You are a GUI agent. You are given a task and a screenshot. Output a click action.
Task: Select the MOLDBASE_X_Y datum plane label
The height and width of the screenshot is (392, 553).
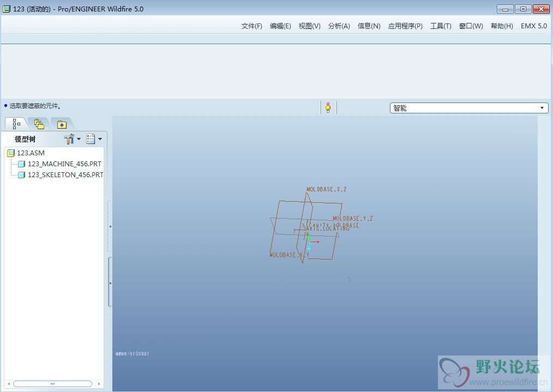point(290,255)
